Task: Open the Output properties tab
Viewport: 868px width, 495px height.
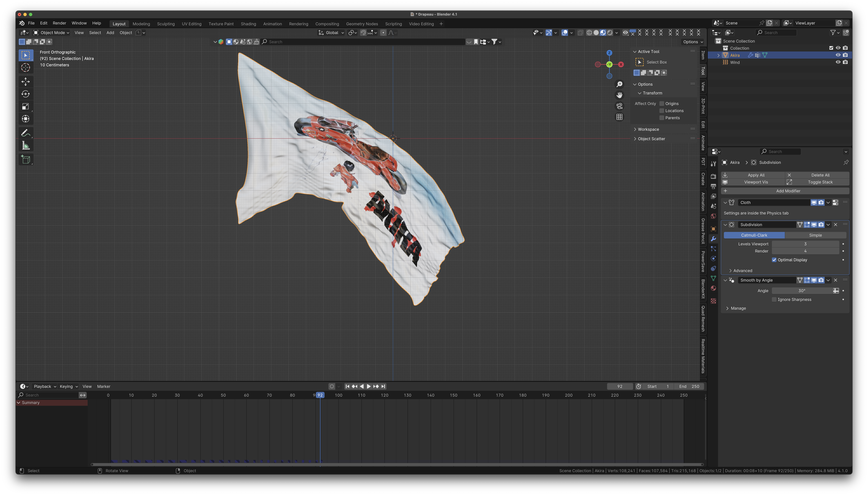Action: point(713,186)
